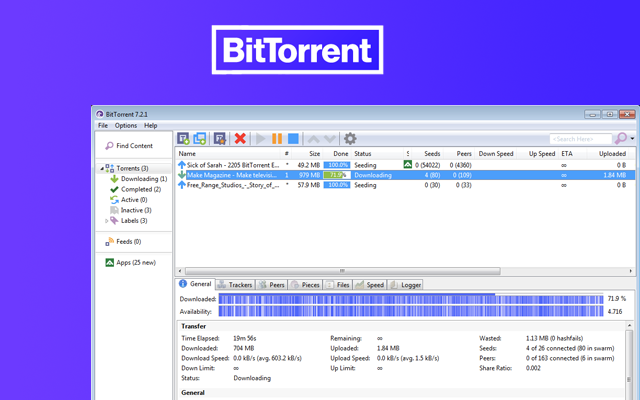The image size is (640, 400).
Task: Click the horizontal scrollbar left arrow
Action: coord(180,271)
